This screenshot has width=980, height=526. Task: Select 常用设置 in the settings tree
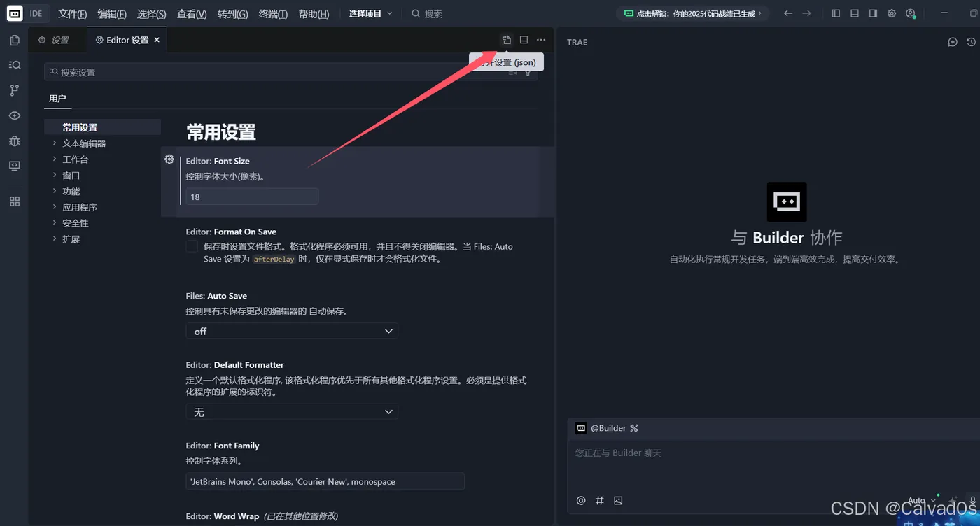102,127
